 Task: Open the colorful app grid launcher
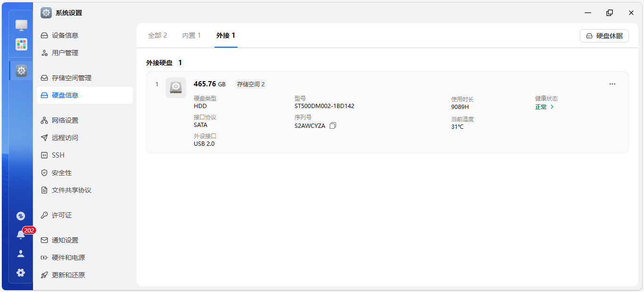pos(21,44)
